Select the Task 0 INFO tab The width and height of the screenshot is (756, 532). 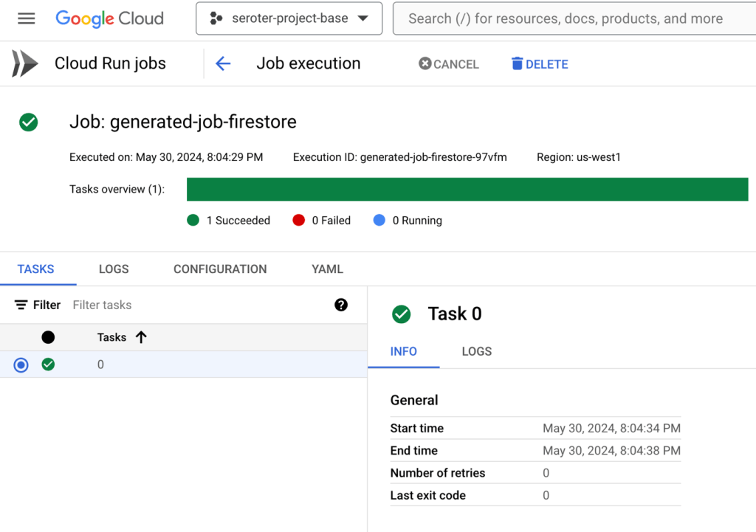click(404, 351)
